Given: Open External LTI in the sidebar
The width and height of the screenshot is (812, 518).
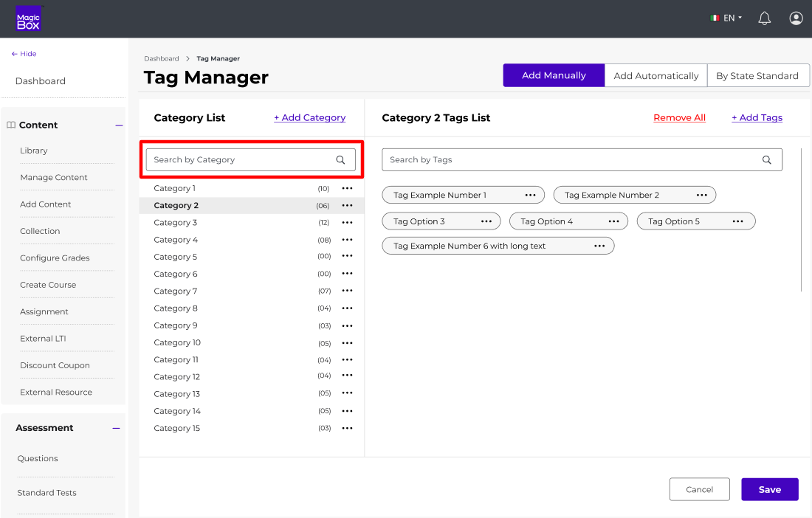Looking at the screenshot, I should (x=43, y=339).
